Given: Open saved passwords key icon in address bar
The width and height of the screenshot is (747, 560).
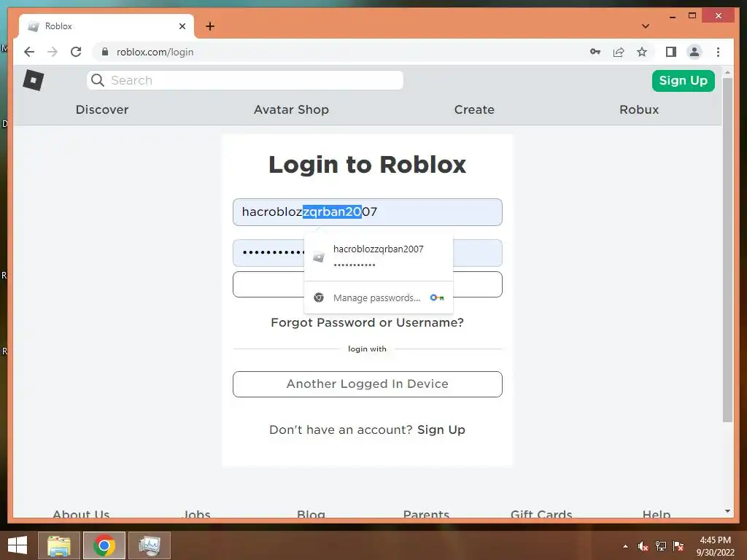Looking at the screenshot, I should point(595,52).
